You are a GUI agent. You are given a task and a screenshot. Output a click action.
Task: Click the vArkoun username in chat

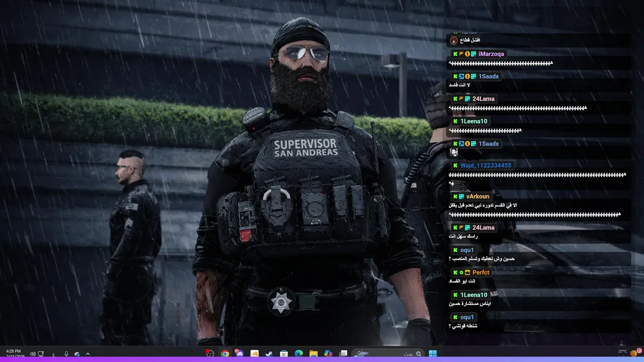477,197
